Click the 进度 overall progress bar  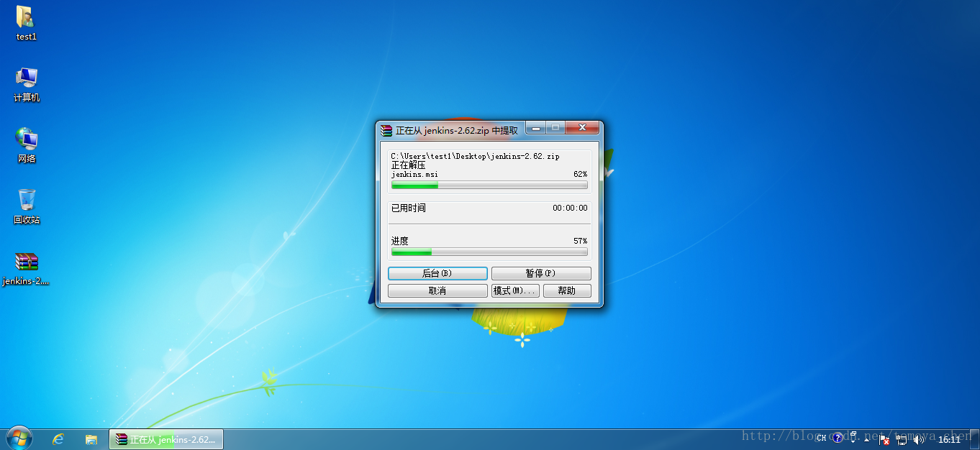coord(489,252)
